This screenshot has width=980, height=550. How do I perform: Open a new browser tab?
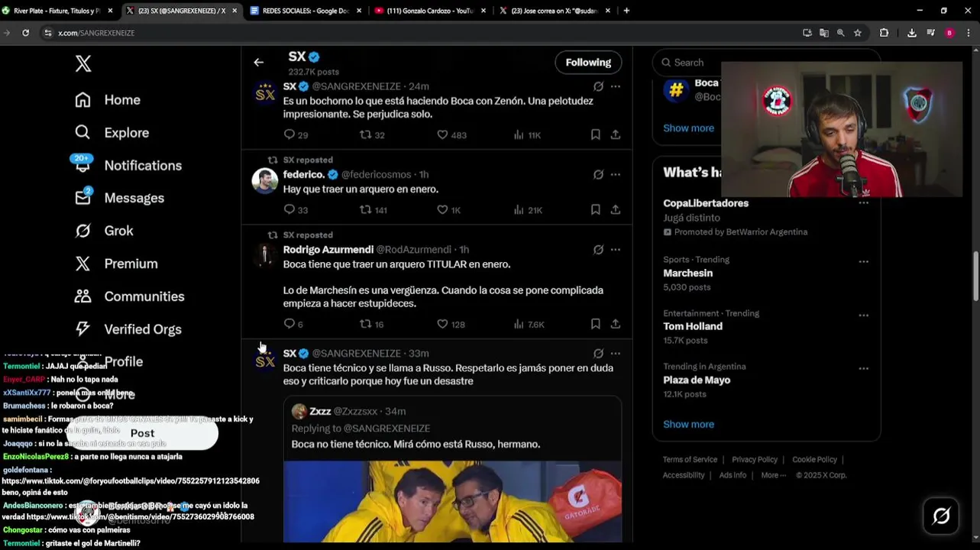point(626,11)
